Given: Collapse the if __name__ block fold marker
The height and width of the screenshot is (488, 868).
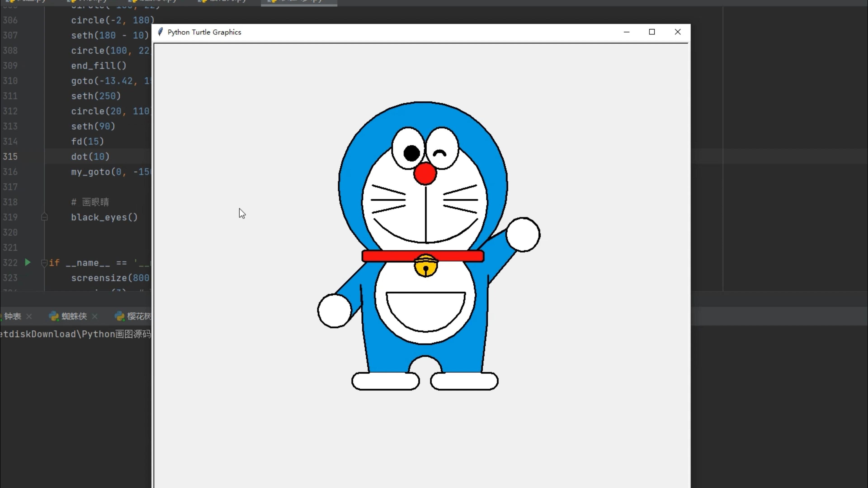Looking at the screenshot, I should (44, 263).
